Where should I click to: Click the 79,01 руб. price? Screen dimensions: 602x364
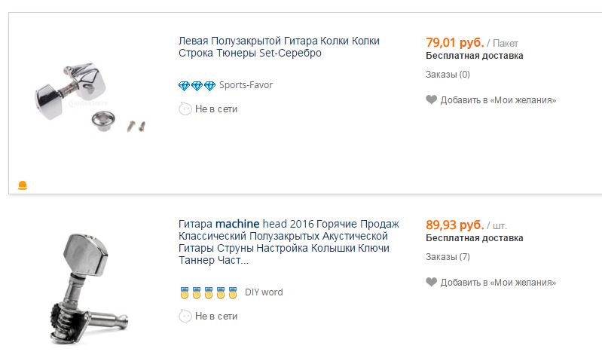454,42
